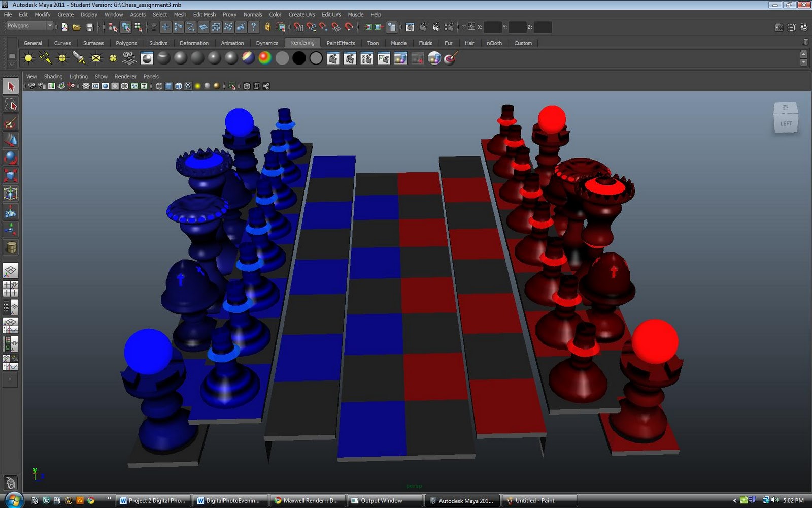Select the ambient light icon on the shelf
The image size is (812, 508).
[x=28, y=59]
